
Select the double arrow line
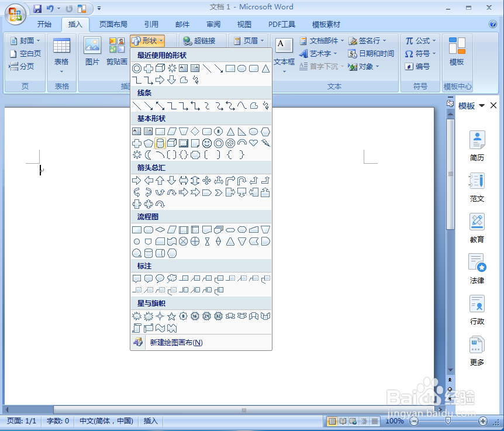pos(160,105)
